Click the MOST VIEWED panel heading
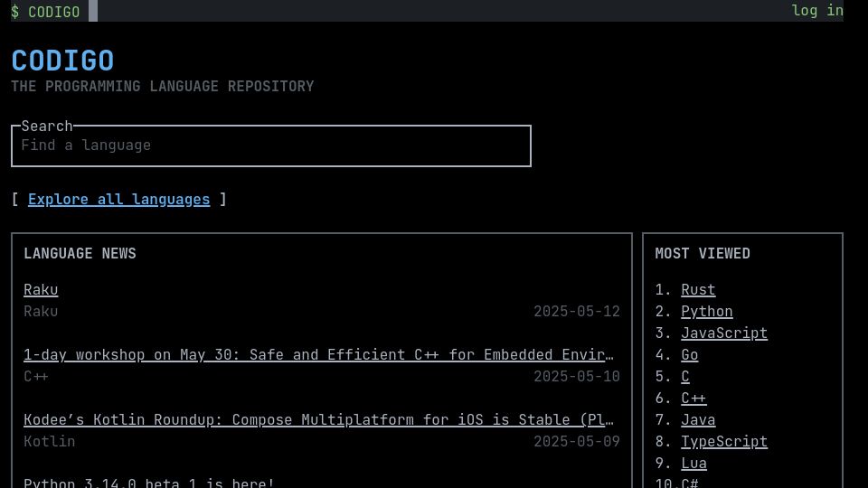The width and height of the screenshot is (868, 488). point(703,253)
